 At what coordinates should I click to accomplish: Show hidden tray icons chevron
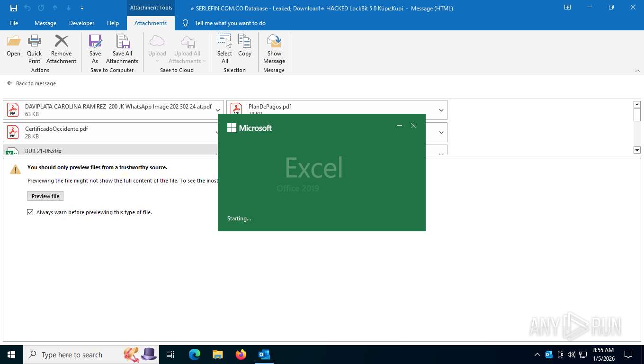click(537, 355)
